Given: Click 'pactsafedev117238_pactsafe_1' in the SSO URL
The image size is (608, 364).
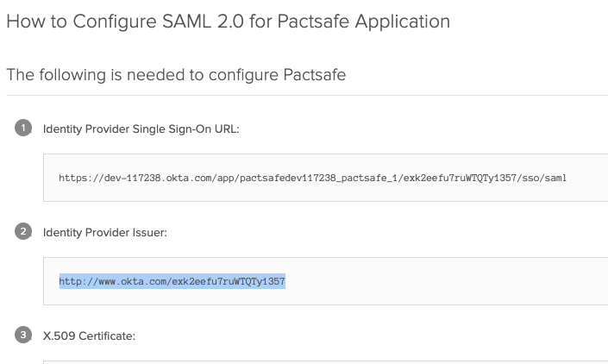Looking at the screenshot, I should pyautogui.click(x=319, y=178).
